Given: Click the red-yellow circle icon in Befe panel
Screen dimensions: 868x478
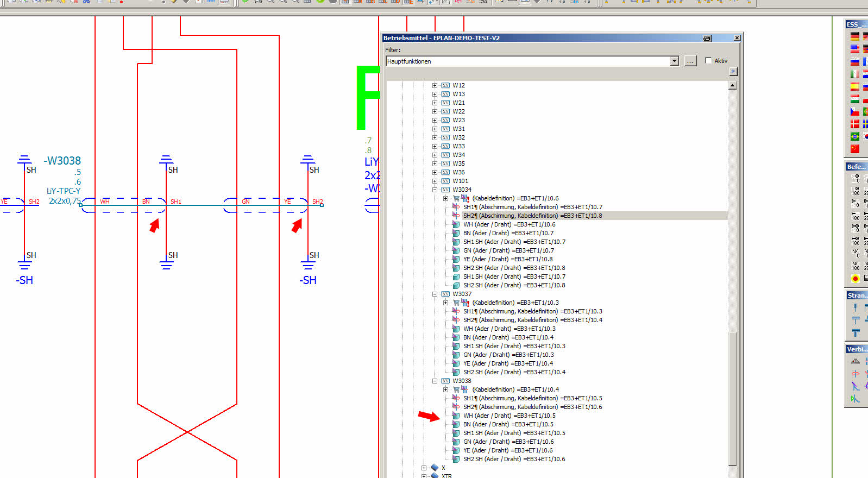Looking at the screenshot, I should [x=856, y=279].
